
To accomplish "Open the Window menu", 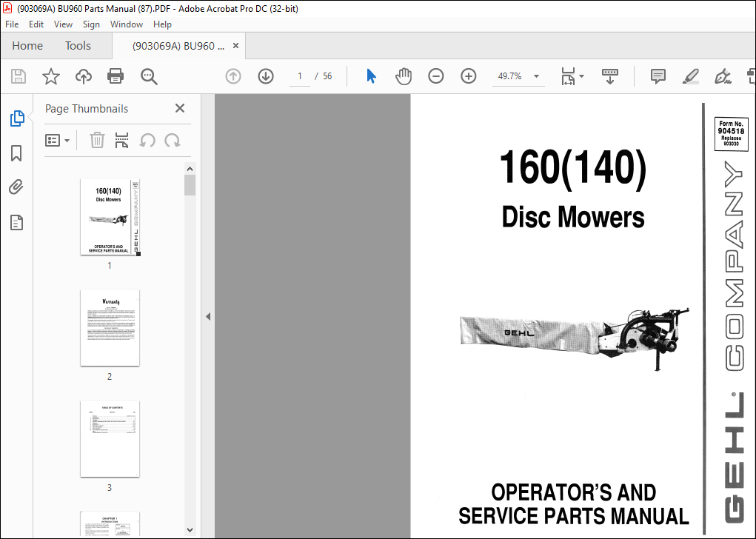I will point(127,24).
